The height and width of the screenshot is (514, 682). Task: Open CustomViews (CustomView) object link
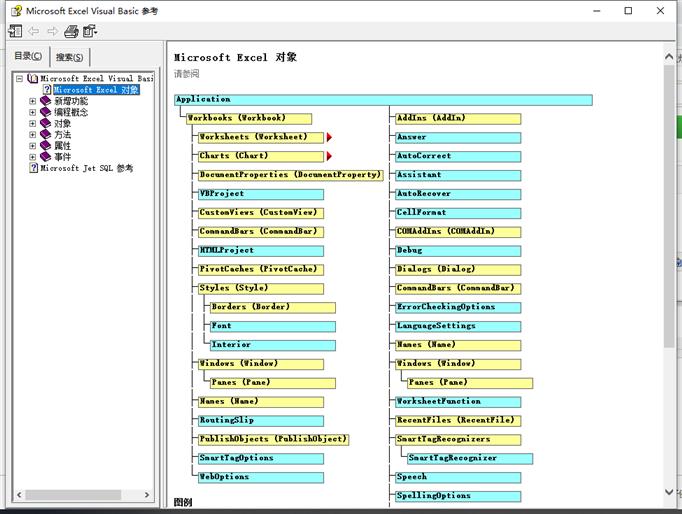[x=261, y=213]
